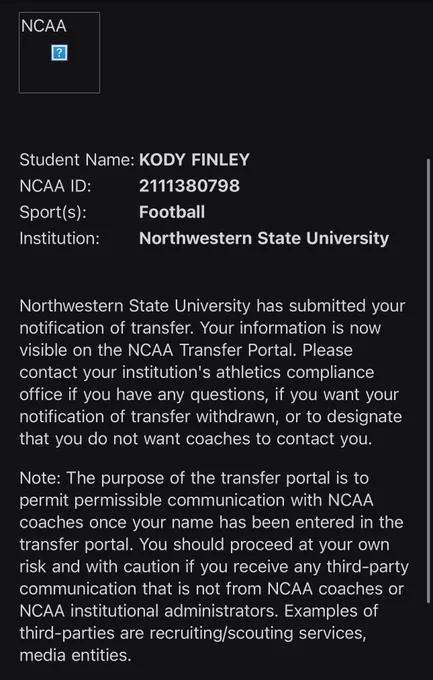This screenshot has height=680, width=433.
Task: Click Northwestern State University institution value
Action: tap(264, 239)
